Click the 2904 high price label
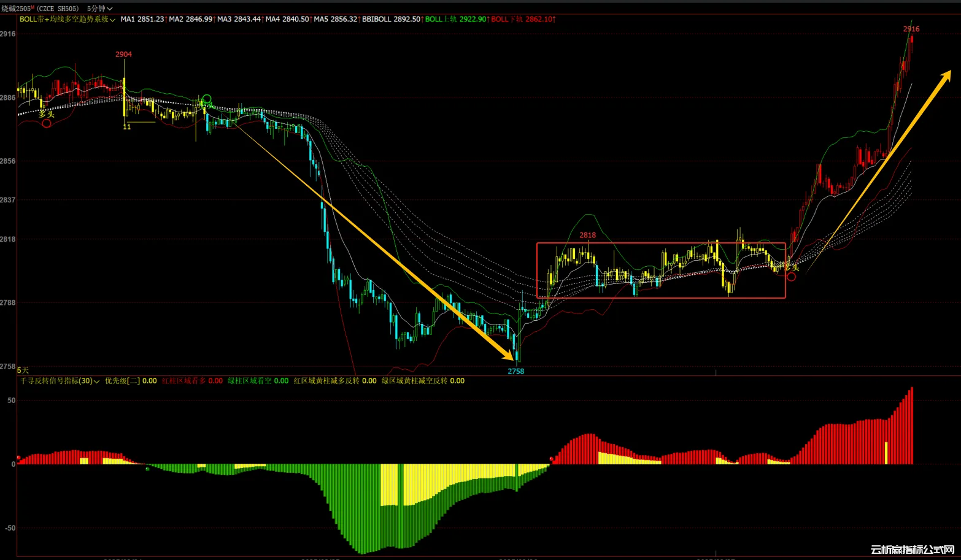 click(x=123, y=55)
